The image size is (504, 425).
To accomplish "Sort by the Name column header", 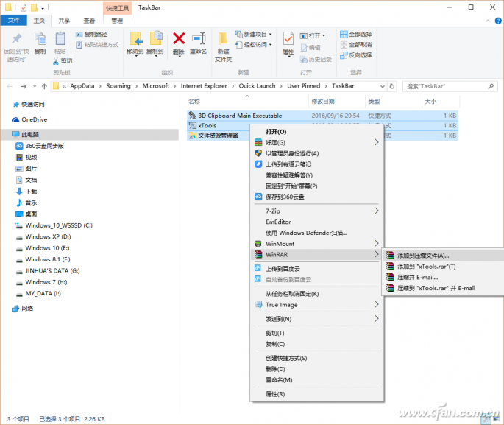I will coord(247,102).
